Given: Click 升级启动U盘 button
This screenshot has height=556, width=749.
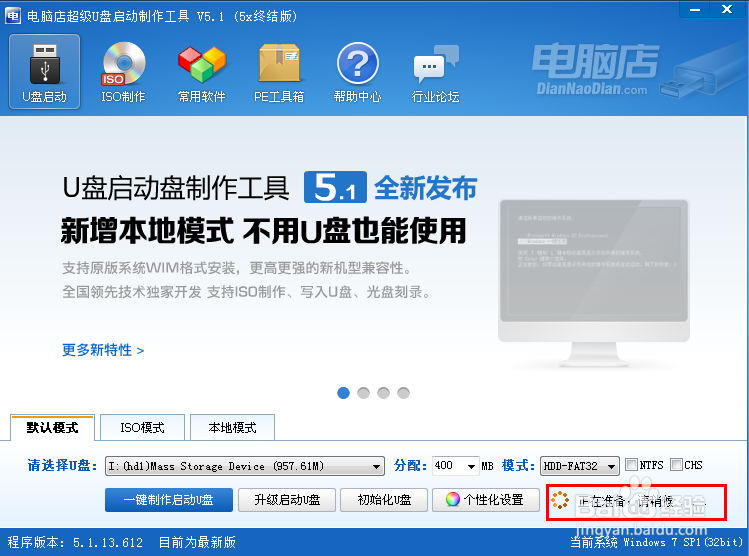Looking at the screenshot, I should [287, 500].
